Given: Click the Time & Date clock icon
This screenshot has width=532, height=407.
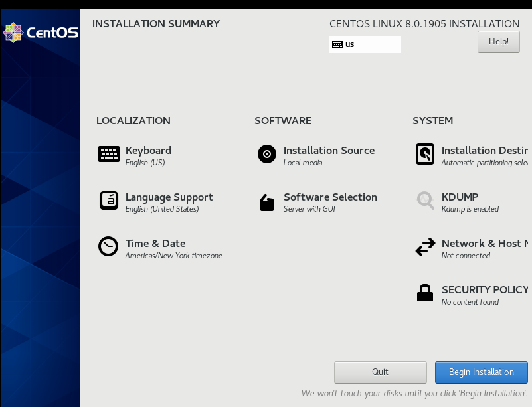Looking at the screenshot, I should [108, 246].
